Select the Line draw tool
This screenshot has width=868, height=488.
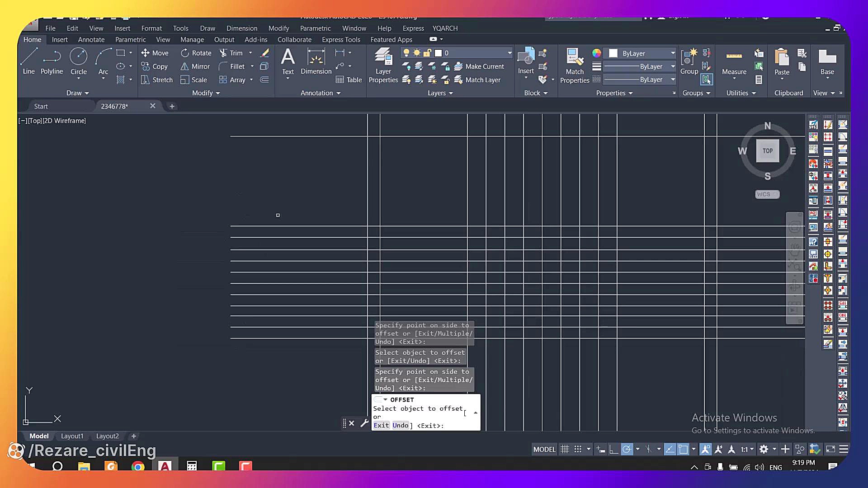pyautogui.click(x=28, y=61)
